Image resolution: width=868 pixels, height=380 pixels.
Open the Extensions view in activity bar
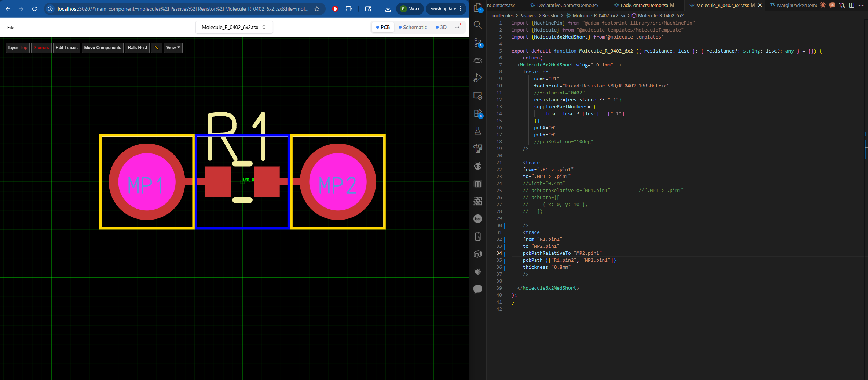tap(477, 113)
